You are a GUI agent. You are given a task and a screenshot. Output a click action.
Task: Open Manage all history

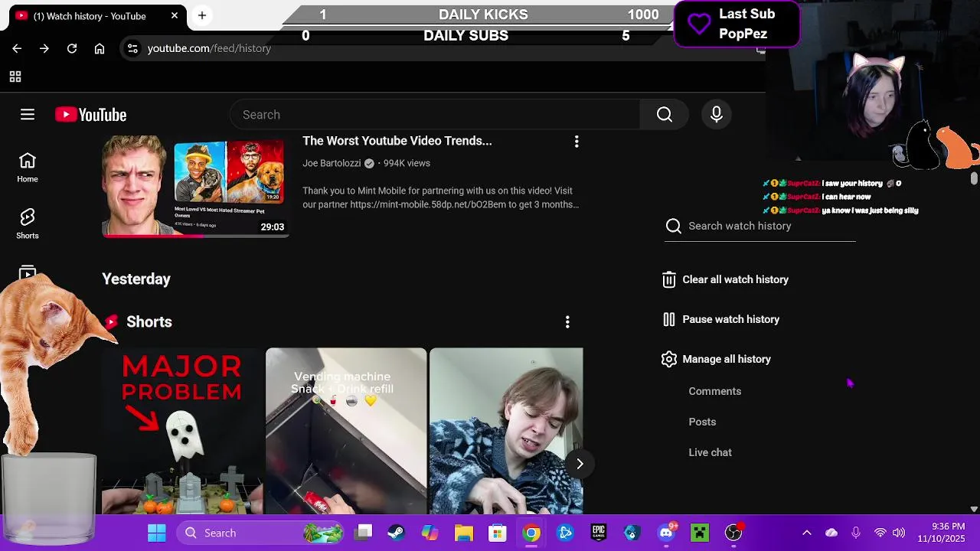pyautogui.click(x=717, y=359)
